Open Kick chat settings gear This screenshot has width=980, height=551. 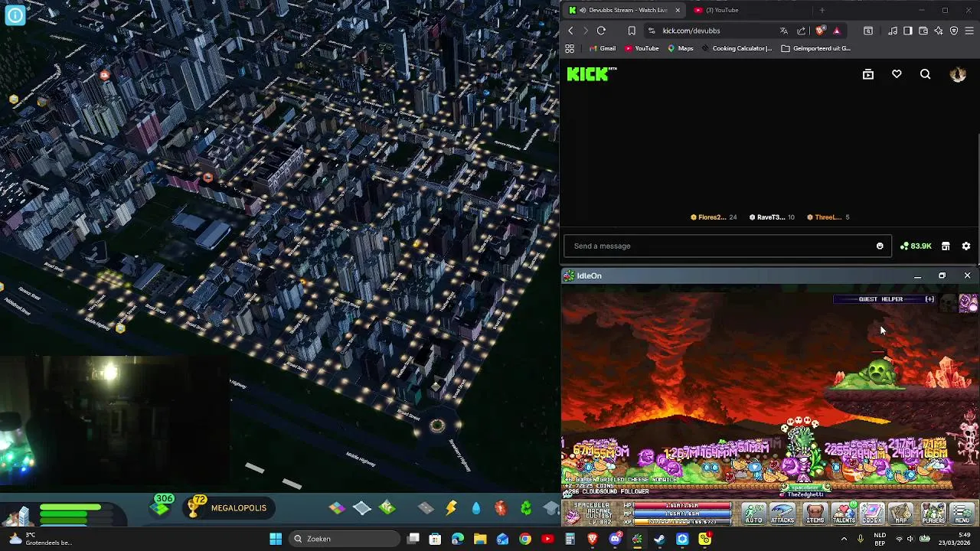tap(966, 246)
